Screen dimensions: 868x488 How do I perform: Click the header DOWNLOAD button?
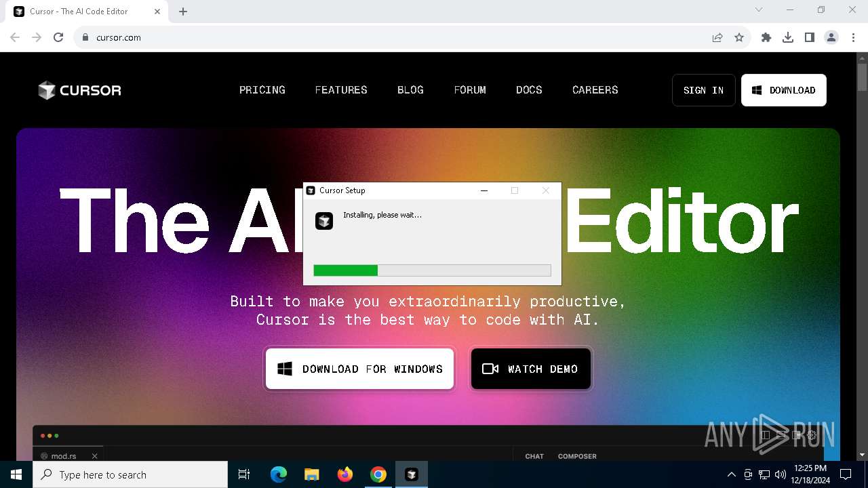(784, 90)
